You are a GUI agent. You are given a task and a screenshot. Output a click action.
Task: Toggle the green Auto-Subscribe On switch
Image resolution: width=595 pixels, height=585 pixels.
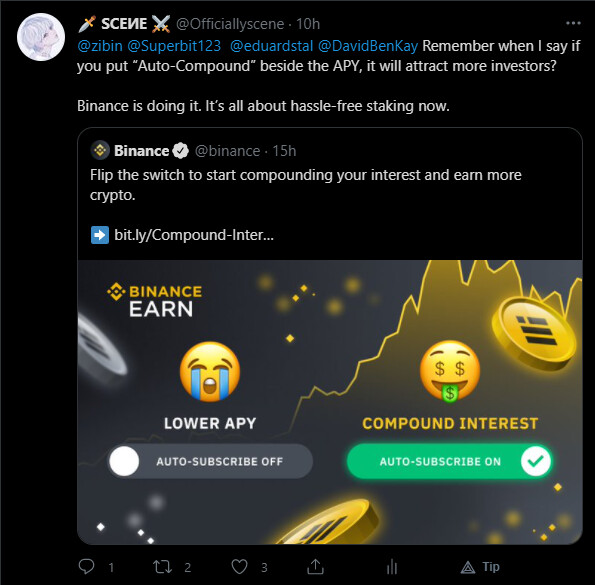[x=449, y=461]
